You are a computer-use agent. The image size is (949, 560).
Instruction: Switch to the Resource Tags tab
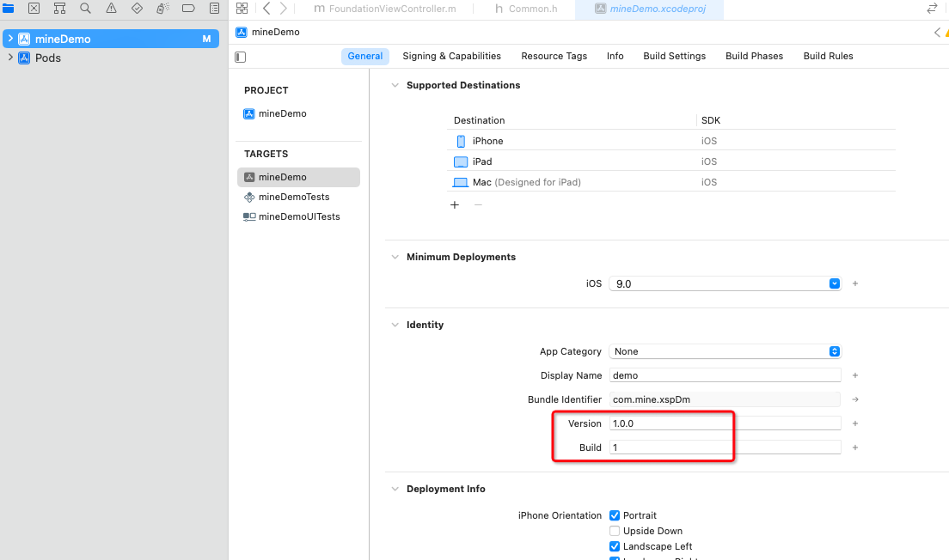pyautogui.click(x=554, y=56)
